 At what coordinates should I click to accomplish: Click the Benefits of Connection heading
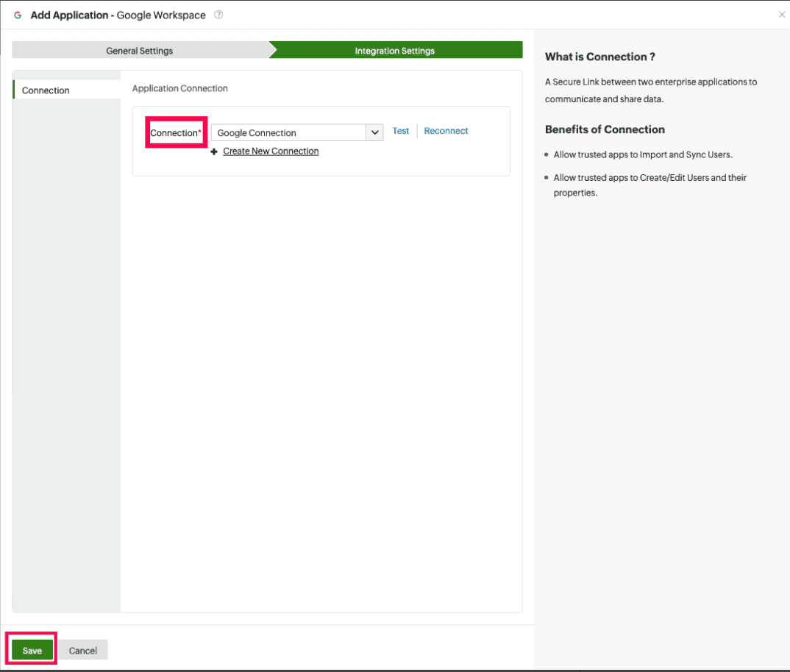[605, 129]
